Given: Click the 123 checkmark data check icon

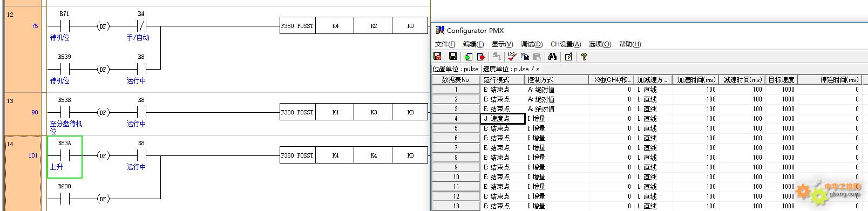Looking at the screenshot, I should (x=512, y=56).
